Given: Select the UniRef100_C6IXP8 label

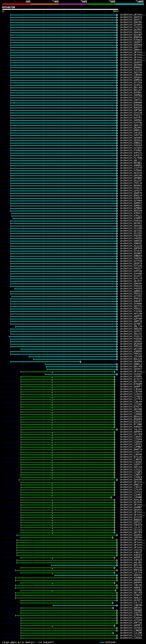Looking at the screenshot, I should [131, 435].
